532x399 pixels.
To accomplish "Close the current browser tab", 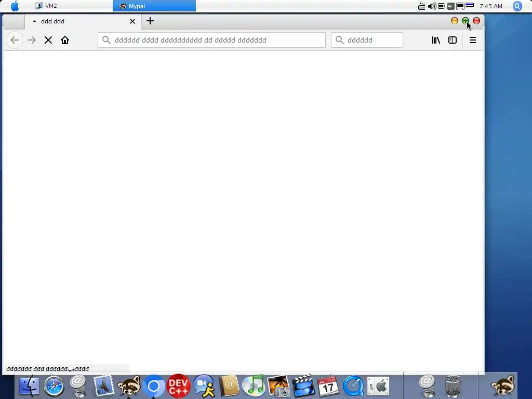I will (x=132, y=21).
